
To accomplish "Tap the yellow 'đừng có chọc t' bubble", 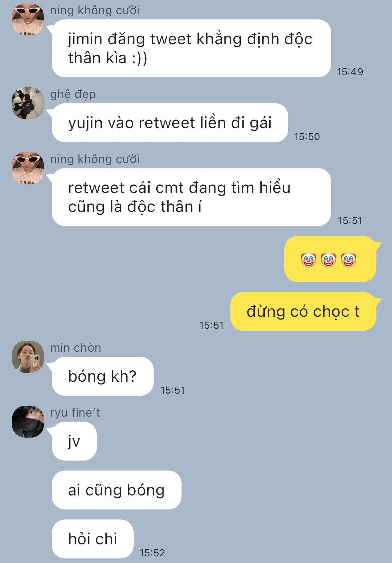I will (303, 311).
